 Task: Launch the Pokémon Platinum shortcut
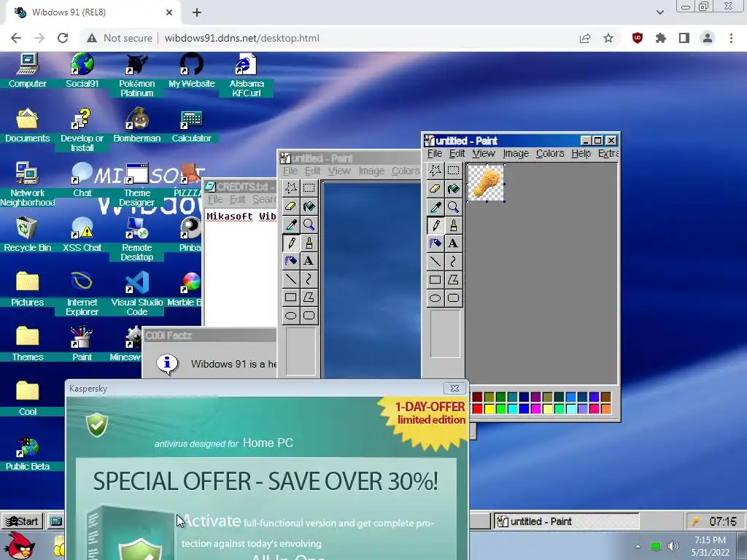pos(136,75)
